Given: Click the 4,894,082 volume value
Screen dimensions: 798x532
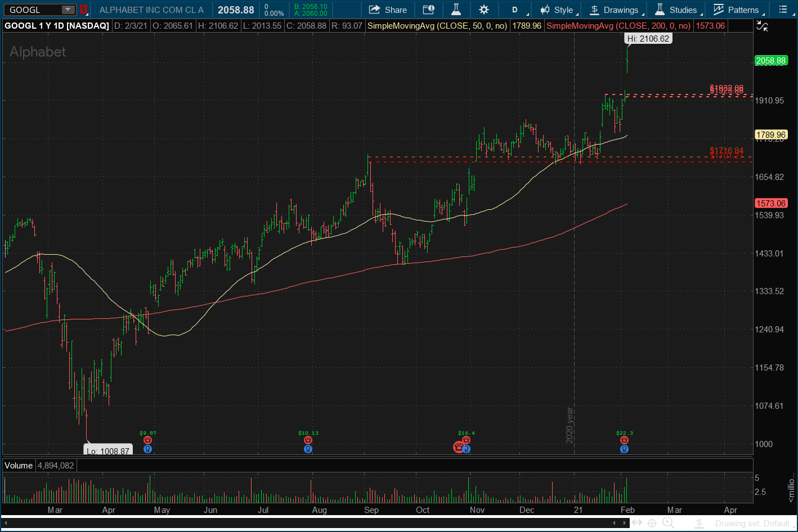Looking at the screenshot, I should click(56, 466).
